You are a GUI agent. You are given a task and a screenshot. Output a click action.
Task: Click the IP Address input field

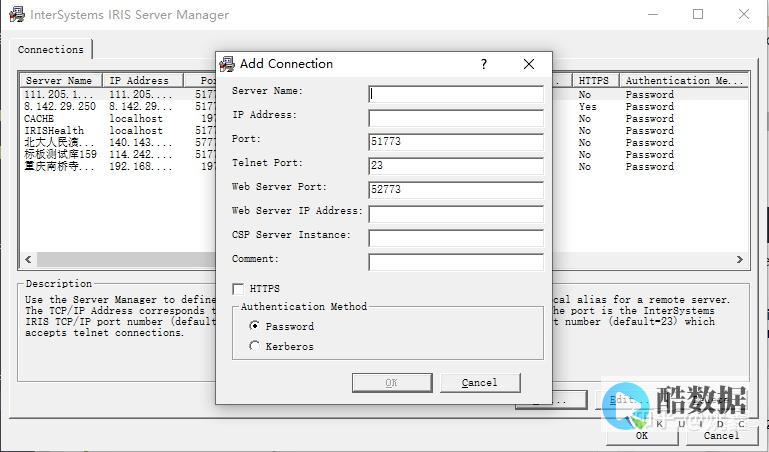[x=456, y=118]
